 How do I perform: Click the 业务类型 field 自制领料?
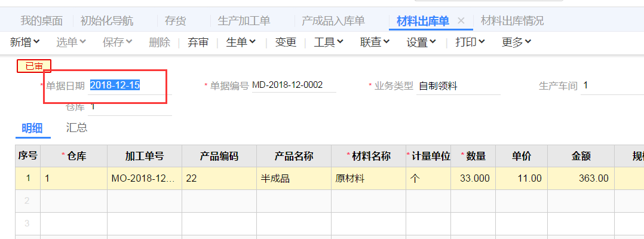coord(448,85)
